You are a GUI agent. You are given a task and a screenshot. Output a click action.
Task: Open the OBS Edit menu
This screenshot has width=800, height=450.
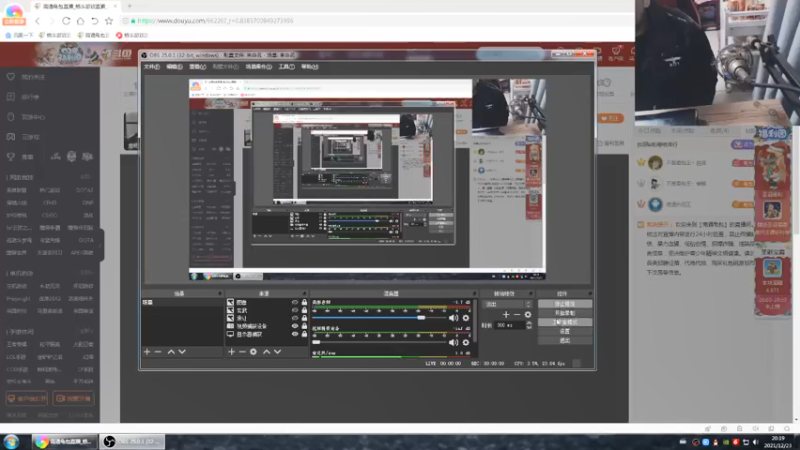click(174, 67)
